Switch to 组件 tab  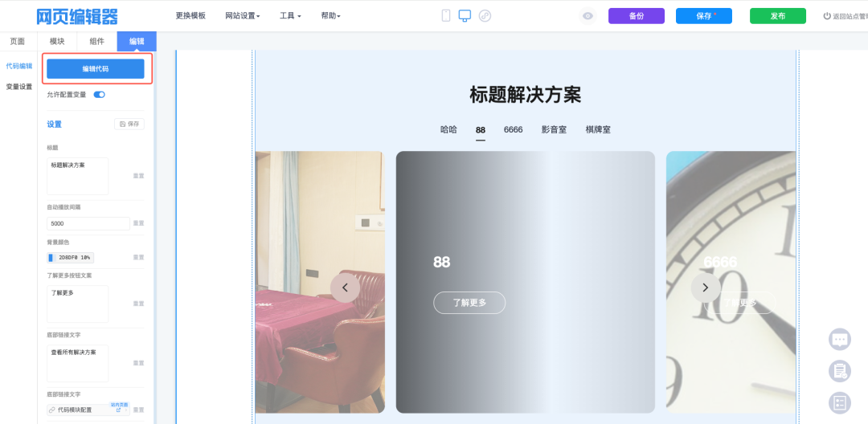97,41
